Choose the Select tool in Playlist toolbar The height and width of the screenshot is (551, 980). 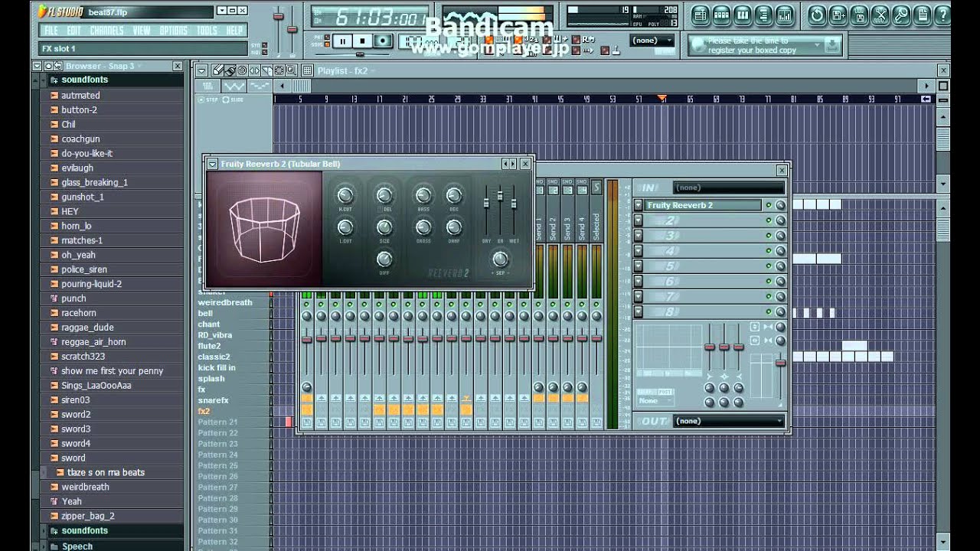point(279,70)
